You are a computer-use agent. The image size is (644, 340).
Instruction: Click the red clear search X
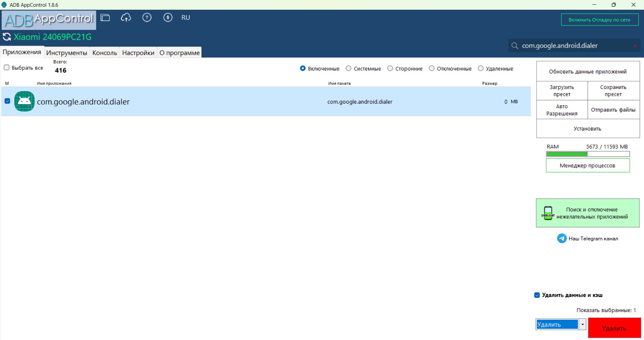coord(635,46)
